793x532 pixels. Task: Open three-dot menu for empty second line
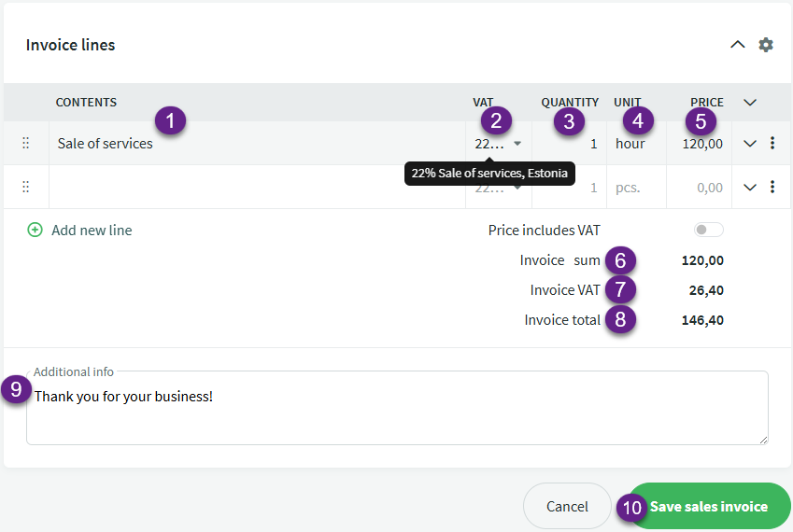click(772, 187)
